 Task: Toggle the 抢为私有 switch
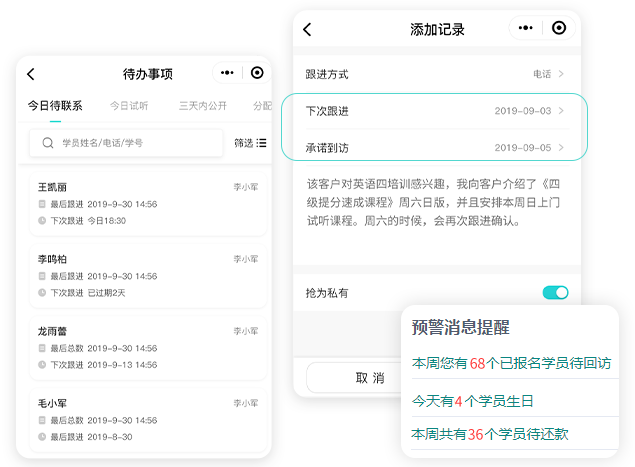click(x=555, y=292)
